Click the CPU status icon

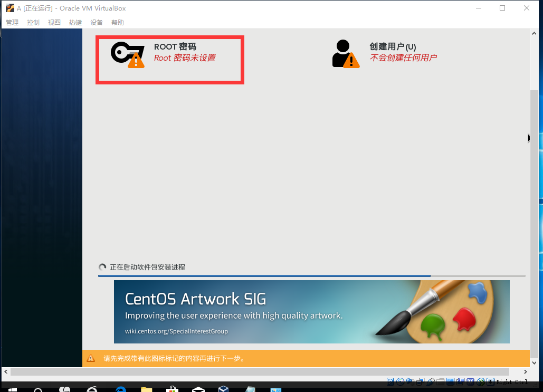click(470, 381)
